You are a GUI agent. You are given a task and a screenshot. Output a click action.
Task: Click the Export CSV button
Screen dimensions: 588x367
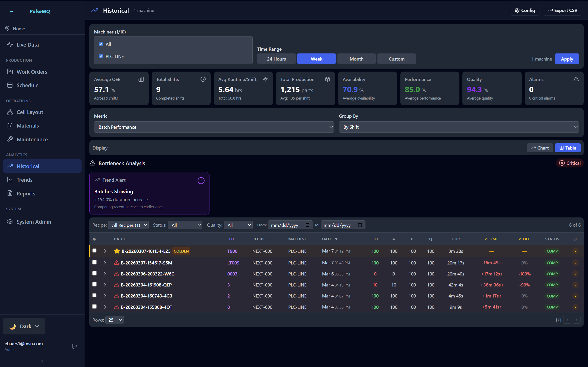click(x=562, y=10)
